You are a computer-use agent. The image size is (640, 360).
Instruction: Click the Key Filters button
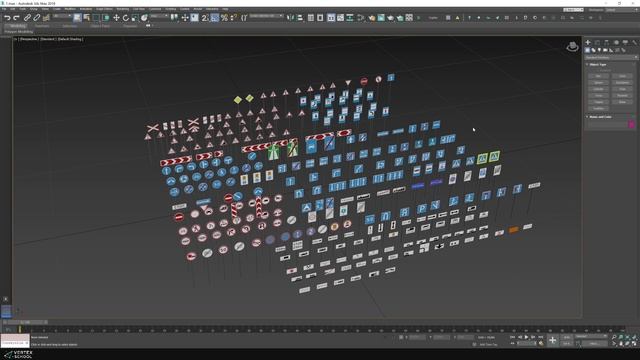(594, 344)
